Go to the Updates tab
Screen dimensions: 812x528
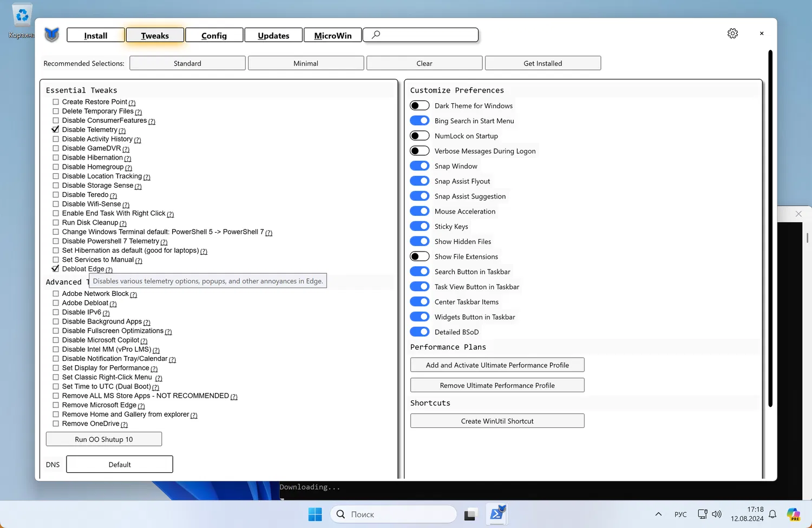tap(273, 35)
